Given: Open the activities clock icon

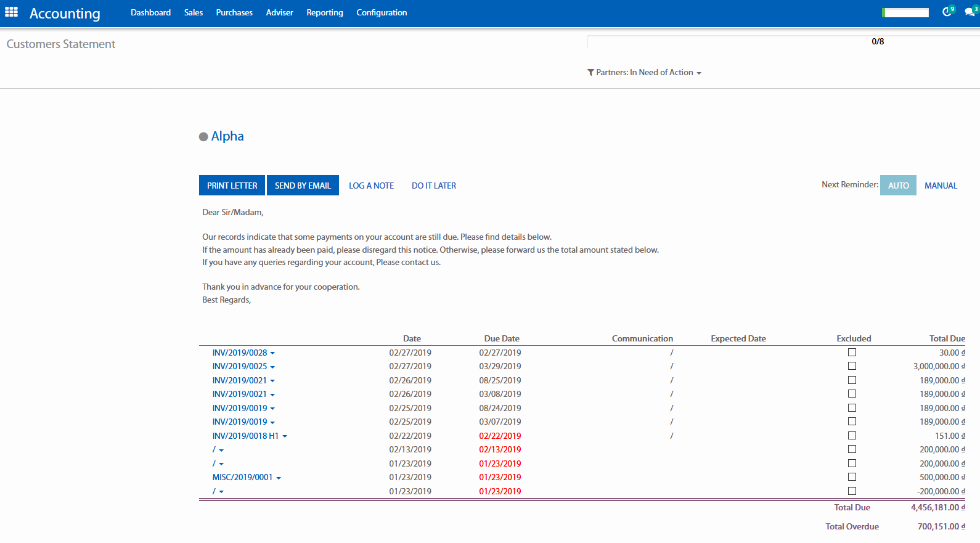Looking at the screenshot, I should pyautogui.click(x=947, y=12).
